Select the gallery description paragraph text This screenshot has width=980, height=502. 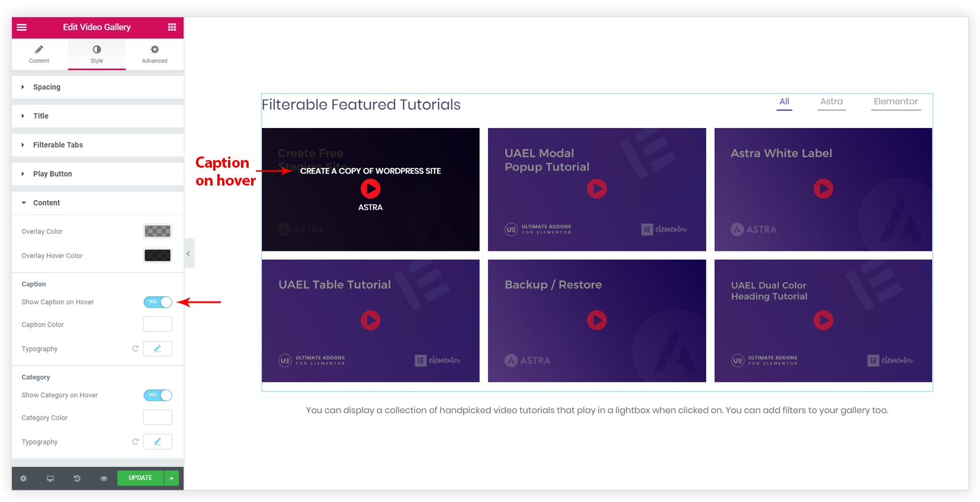click(597, 410)
